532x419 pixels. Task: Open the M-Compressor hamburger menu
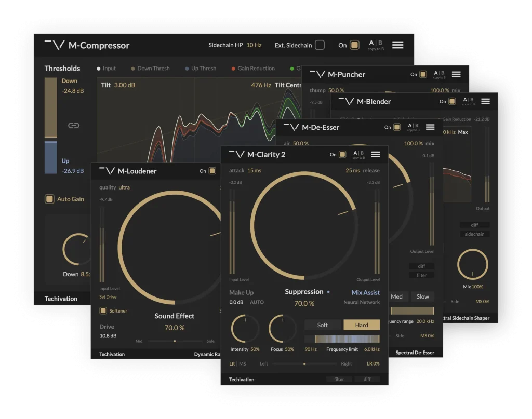click(x=397, y=45)
